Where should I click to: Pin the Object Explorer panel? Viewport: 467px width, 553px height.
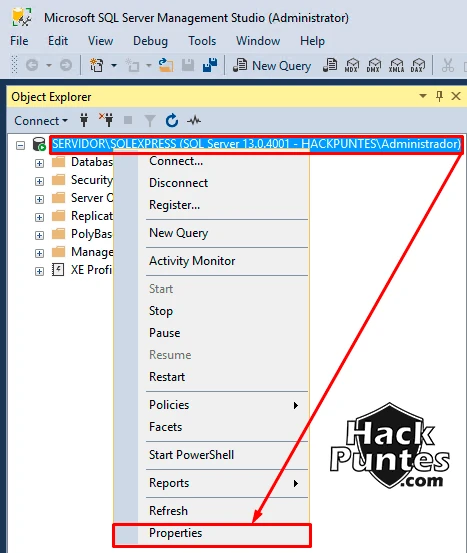point(439,96)
